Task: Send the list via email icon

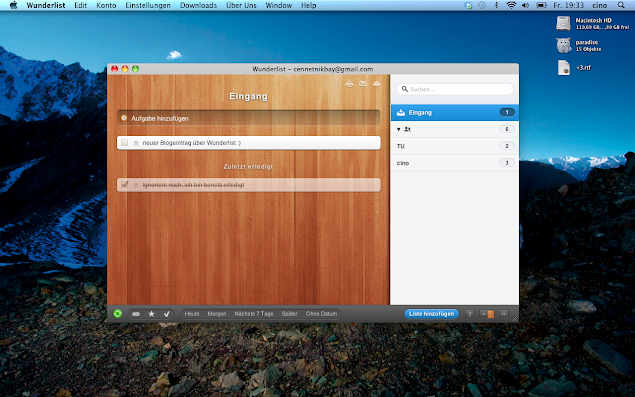Action: tap(363, 83)
